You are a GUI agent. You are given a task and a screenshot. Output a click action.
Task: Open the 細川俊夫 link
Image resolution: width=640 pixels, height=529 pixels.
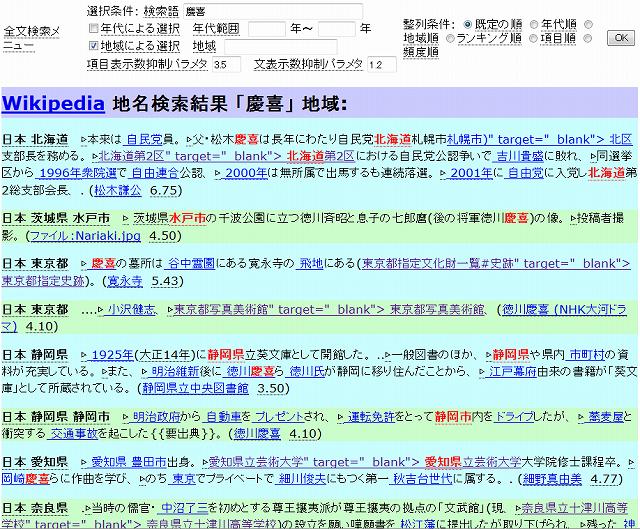coord(302,479)
